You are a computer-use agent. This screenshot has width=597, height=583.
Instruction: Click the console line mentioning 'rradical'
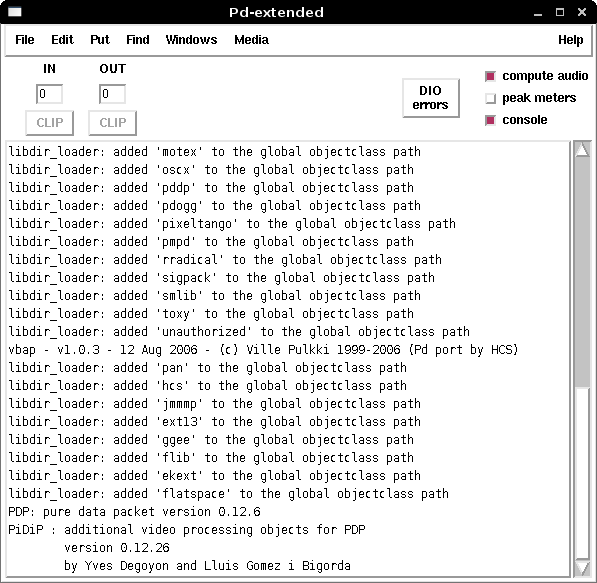tap(225, 260)
